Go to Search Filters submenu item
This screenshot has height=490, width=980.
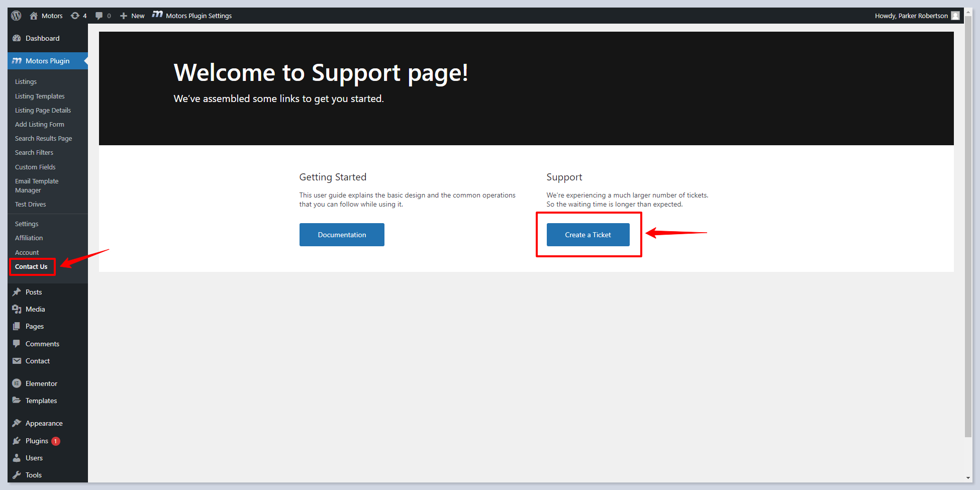pos(34,153)
